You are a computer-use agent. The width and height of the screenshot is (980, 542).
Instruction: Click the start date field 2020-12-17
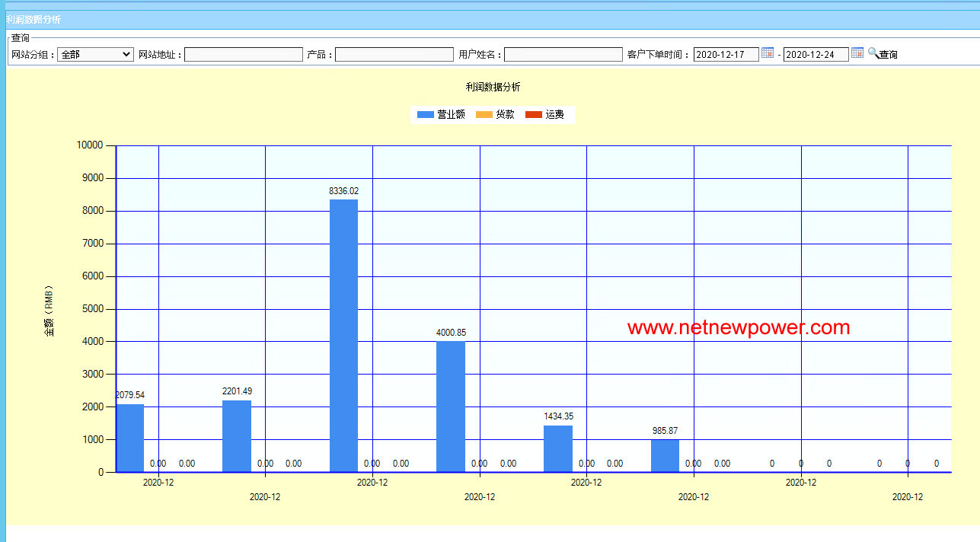(x=726, y=55)
